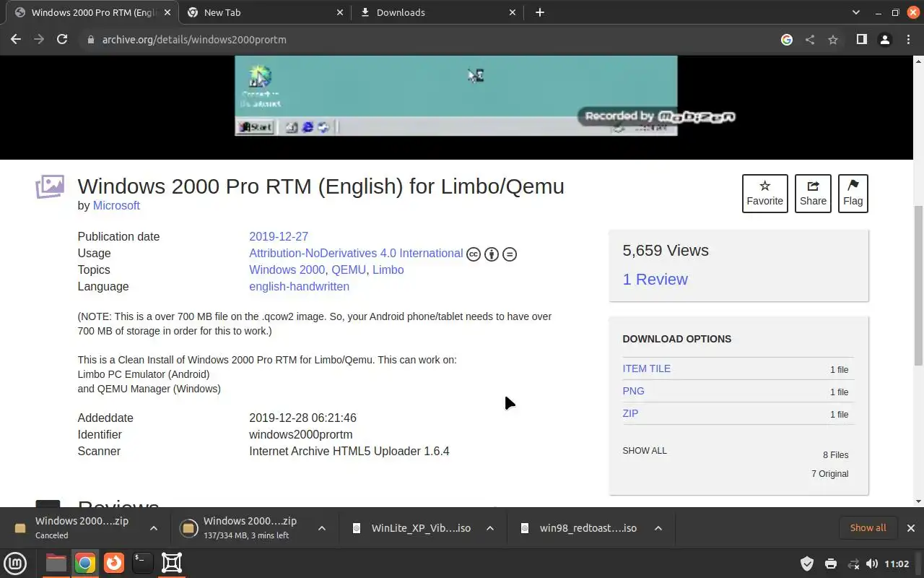Click the Windows 2000 video preview

pyautogui.click(x=456, y=95)
